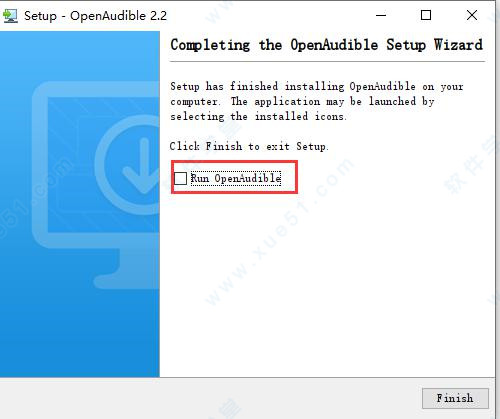Click the monitor illustration on blue banner
Image resolution: width=500 pixels, height=419 pixels.
coord(96,185)
